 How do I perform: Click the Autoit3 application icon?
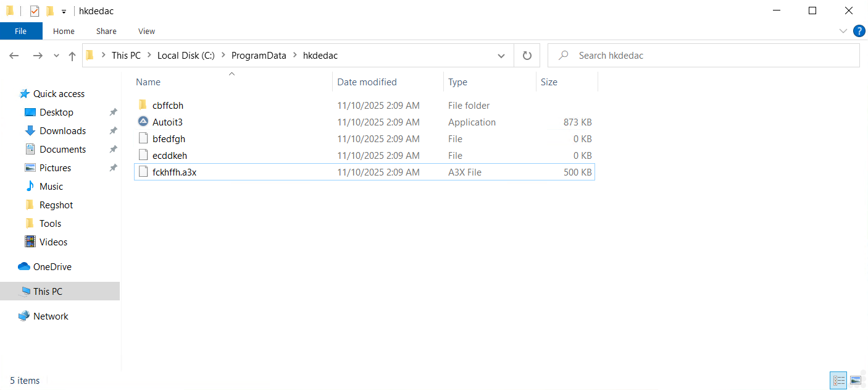tap(143, 122)
